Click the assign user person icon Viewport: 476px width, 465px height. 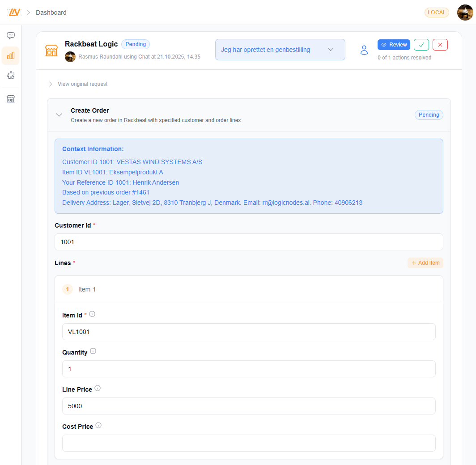(x=364, y=50)
